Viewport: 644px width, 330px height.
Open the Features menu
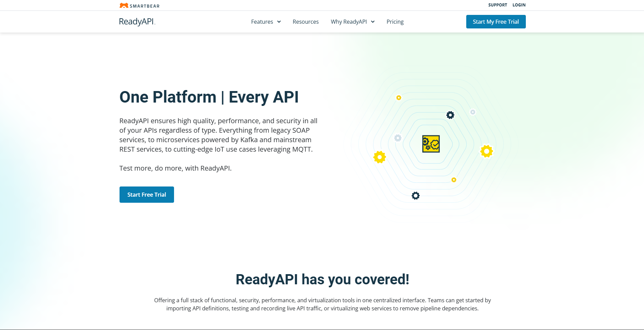[262, 22]
